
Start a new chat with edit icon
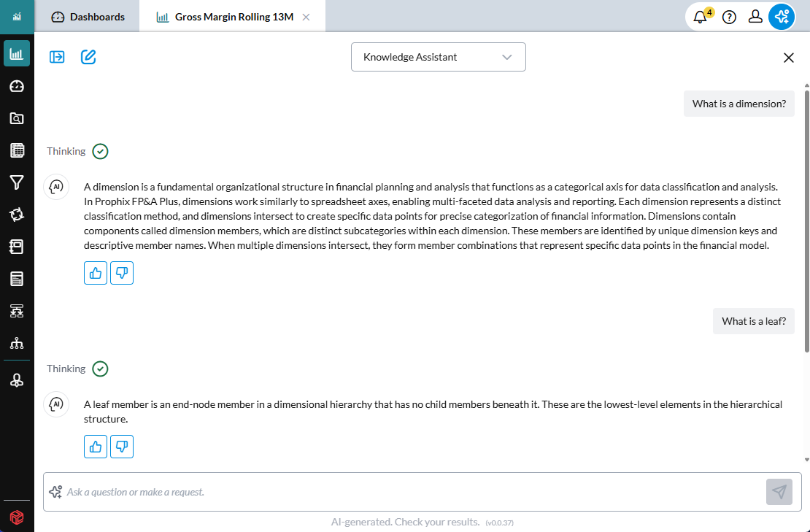pyautogui.click(x=88, y=57)
